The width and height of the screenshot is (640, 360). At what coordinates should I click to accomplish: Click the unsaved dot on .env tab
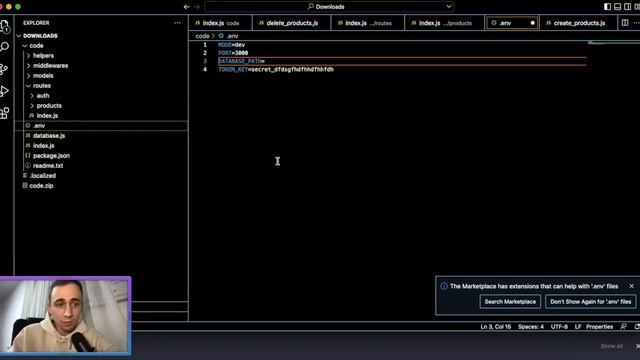click(532, 23)
